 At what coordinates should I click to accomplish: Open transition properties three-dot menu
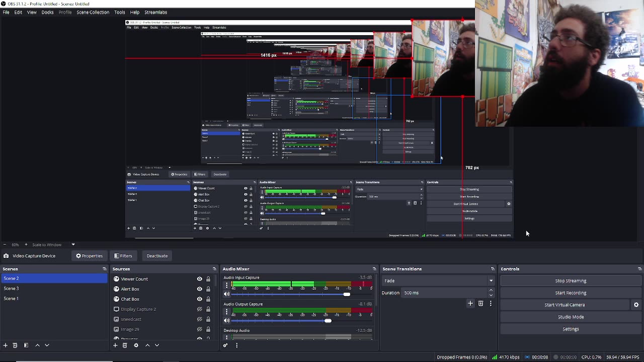coord(491,304)
